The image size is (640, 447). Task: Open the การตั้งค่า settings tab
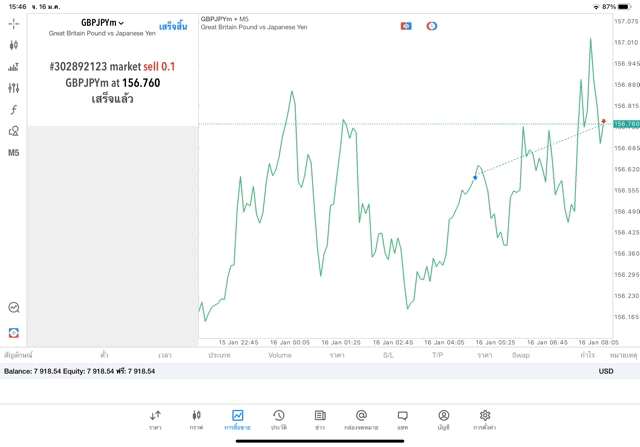(x=484, y=420)
